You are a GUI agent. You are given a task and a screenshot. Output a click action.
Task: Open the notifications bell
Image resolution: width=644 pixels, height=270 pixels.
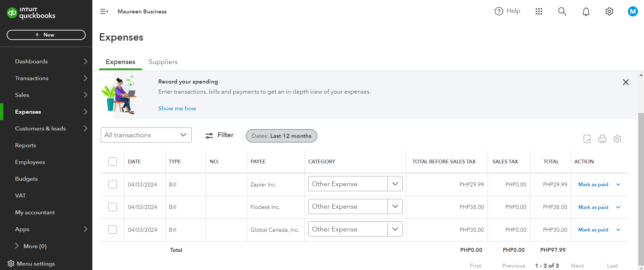pyautogui.click(x=586, y=12)
